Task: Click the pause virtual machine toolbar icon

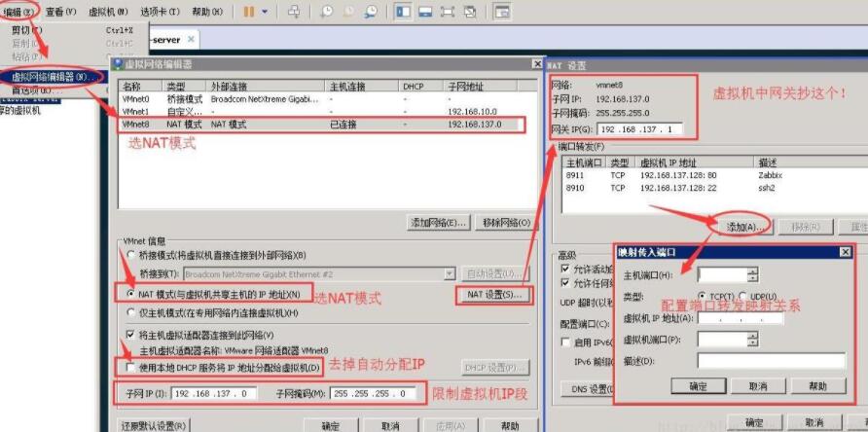Action: 249,12
